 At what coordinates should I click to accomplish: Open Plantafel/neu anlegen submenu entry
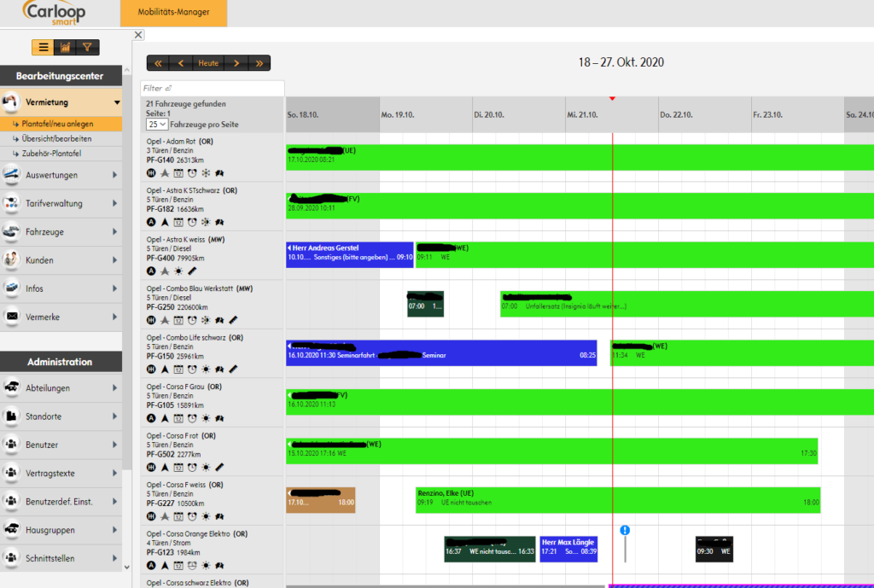click(61, 124)
